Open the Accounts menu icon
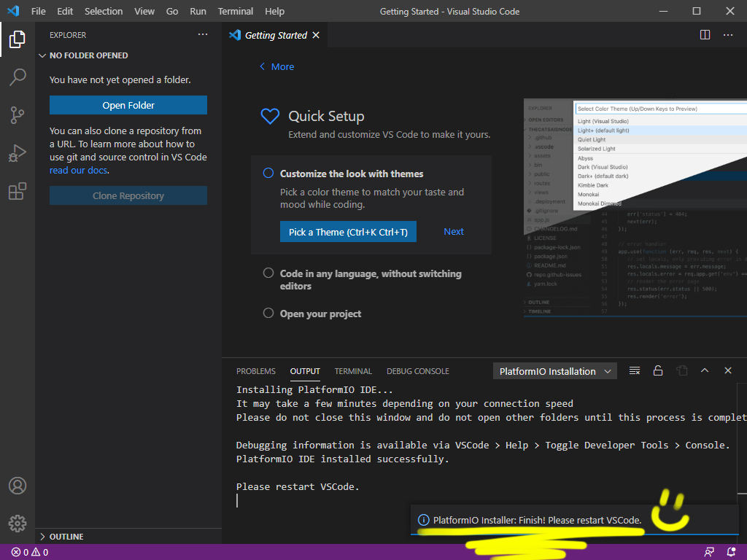 pyautogui.click(x=18, y=486)
